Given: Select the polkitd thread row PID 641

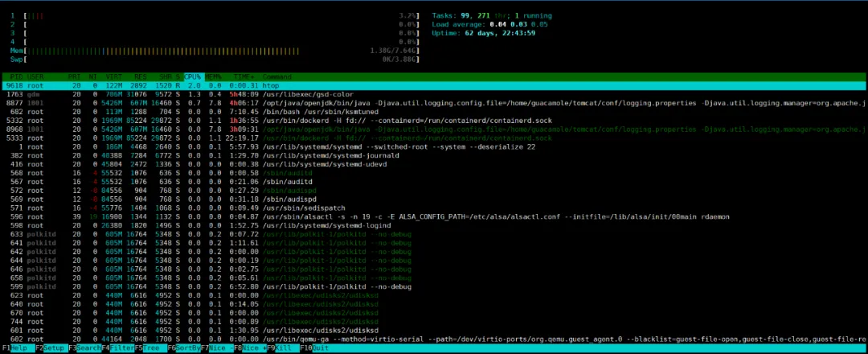Looking at the screenshot, I should tap(434, 243).
